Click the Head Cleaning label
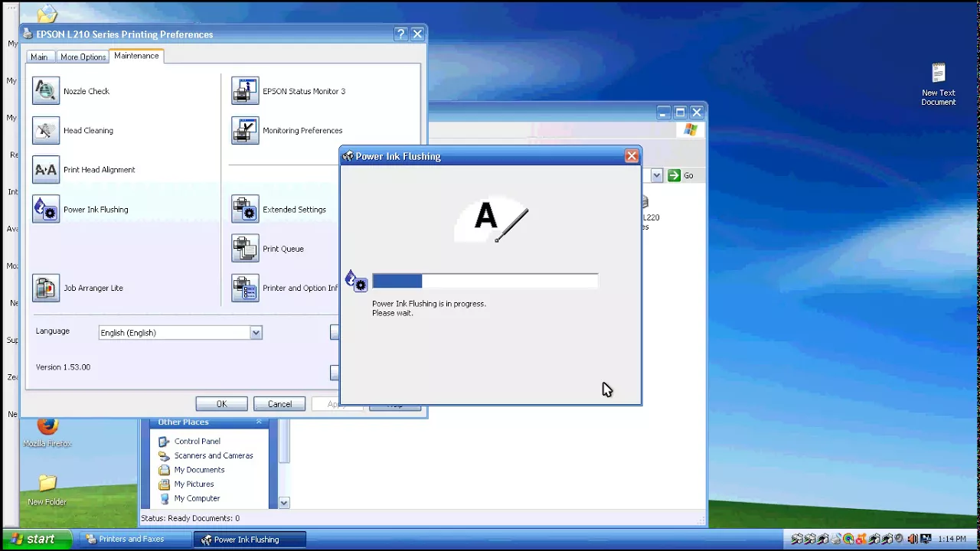The height and width of the screenshot is (551, 980). [88, 130]
